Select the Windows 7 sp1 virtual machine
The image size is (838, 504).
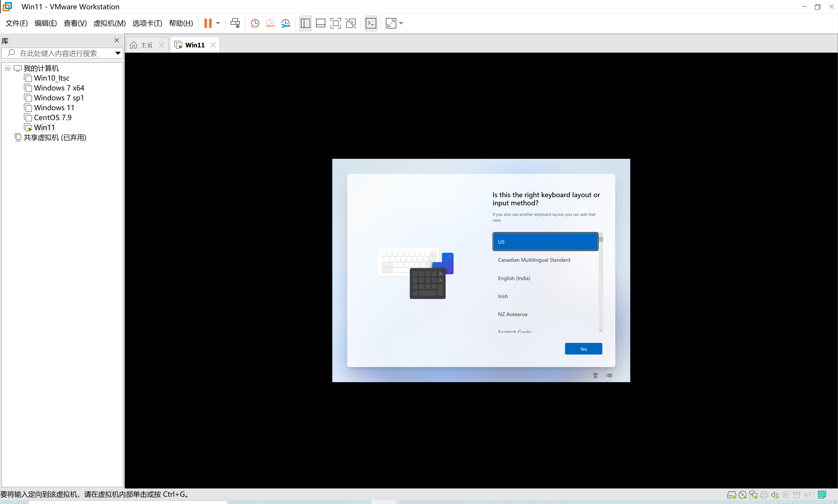pyautogui.click(x=59, y=98)
